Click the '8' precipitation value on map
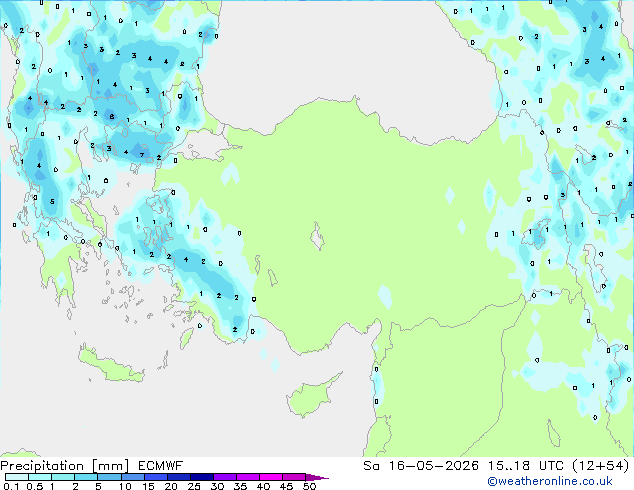The height and width of the screenshot is (490, 634). click(x=112, y=117)
